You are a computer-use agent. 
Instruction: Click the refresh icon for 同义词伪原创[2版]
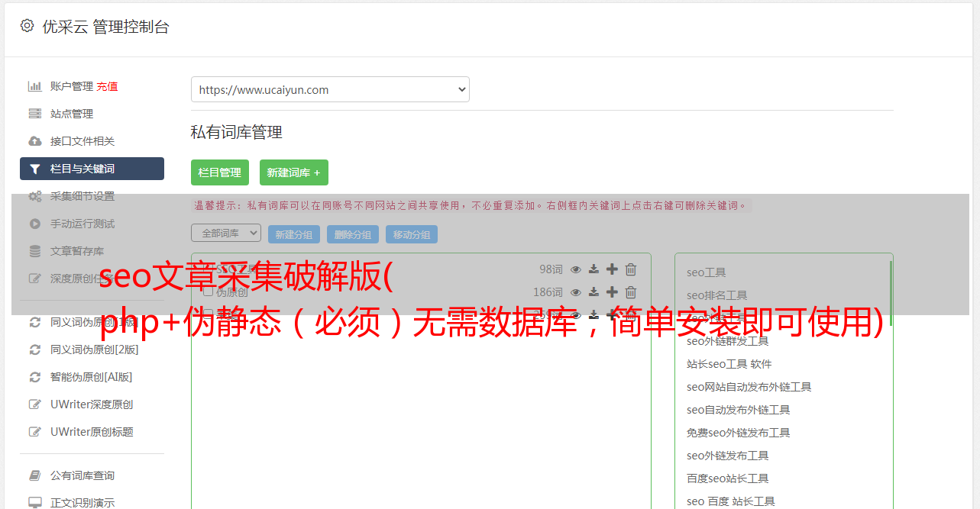34,350
